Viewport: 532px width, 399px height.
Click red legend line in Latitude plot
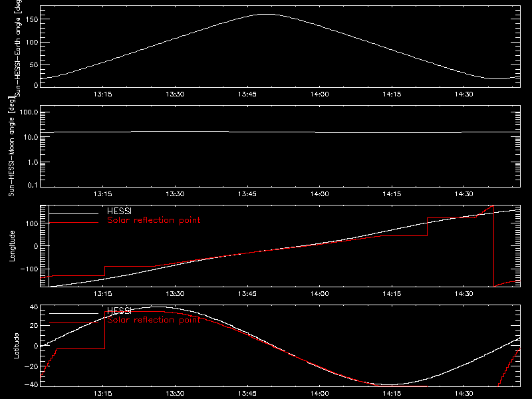tap(74, 323)
